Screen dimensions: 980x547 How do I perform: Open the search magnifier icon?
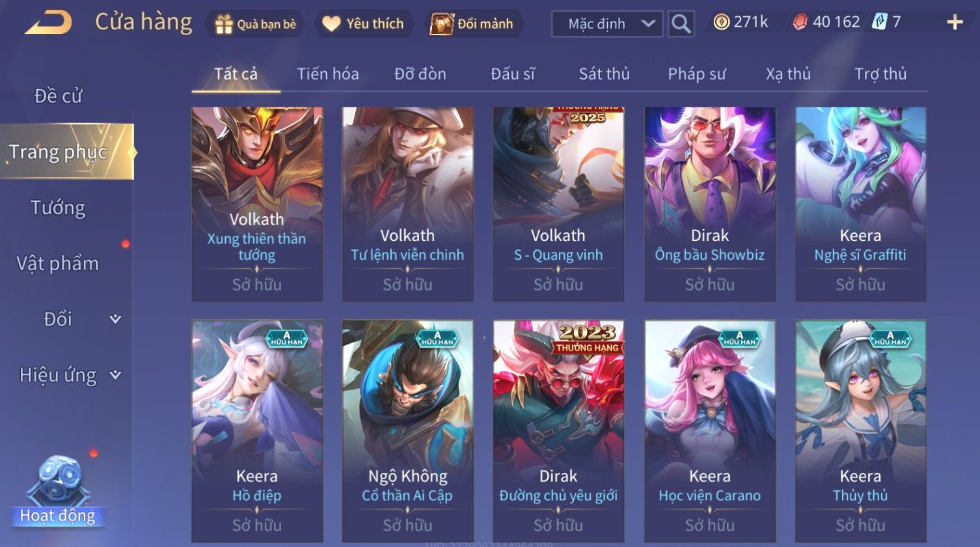pos(681,24)
